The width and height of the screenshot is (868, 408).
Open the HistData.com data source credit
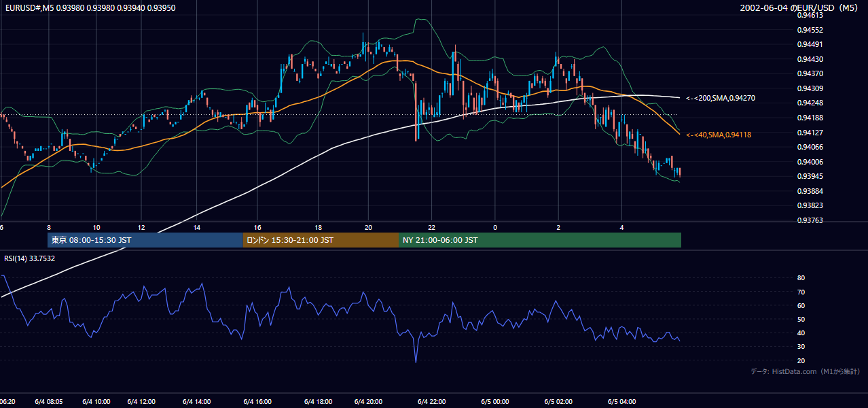pyautogui.click(x=806, y=371)
